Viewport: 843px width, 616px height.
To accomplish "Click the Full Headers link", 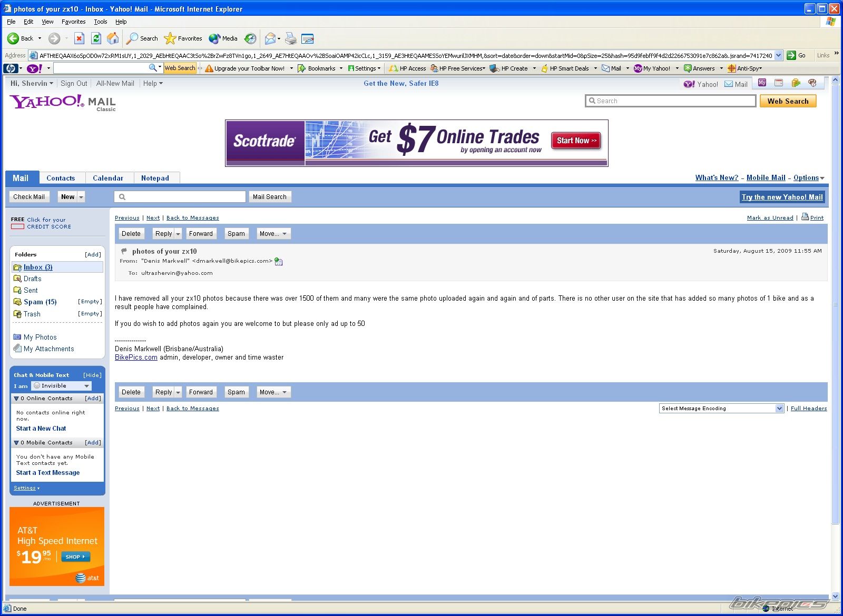I will (x=809, y=409).
